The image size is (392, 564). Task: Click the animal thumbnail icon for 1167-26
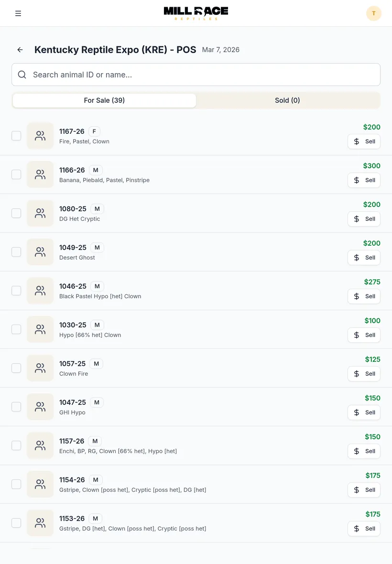(x=40, y=136)
